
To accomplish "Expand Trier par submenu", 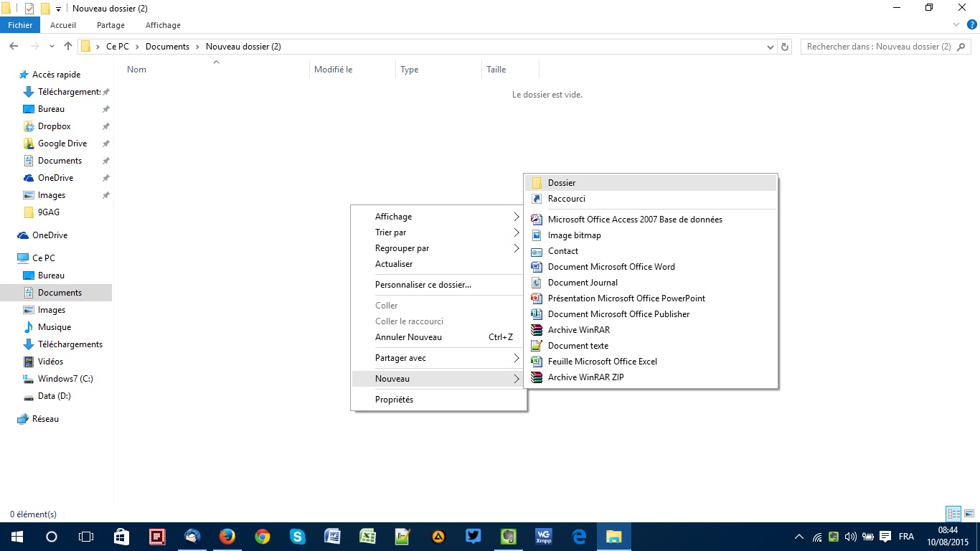I will pos(438,232).
